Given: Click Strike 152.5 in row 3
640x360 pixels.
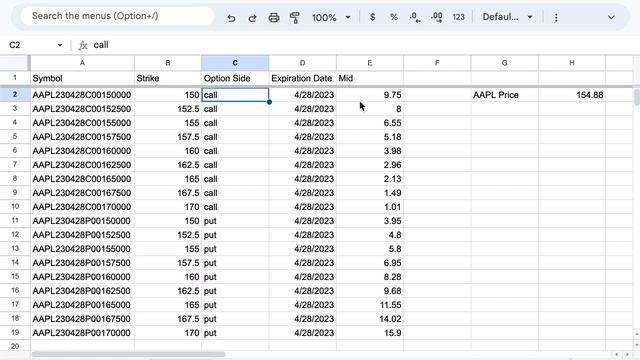Looking at the screenshot, I should point(168,109).
